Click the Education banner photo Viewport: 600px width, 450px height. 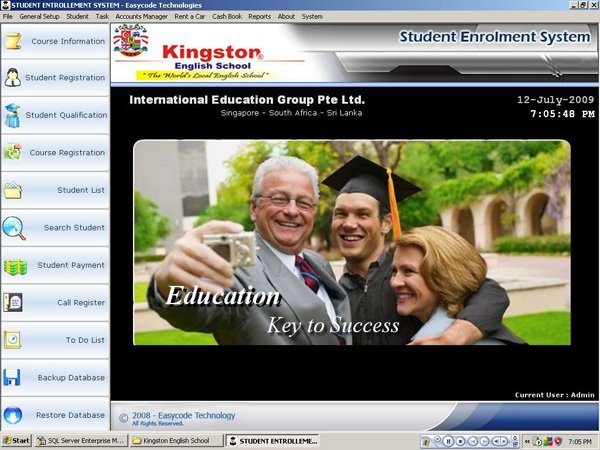click(x=351, y=242)
